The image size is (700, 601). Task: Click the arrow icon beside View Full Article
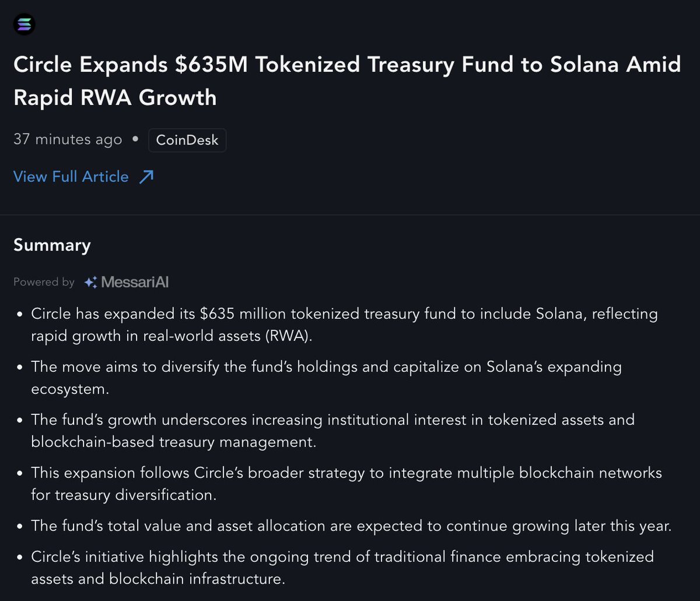(146, 177)
